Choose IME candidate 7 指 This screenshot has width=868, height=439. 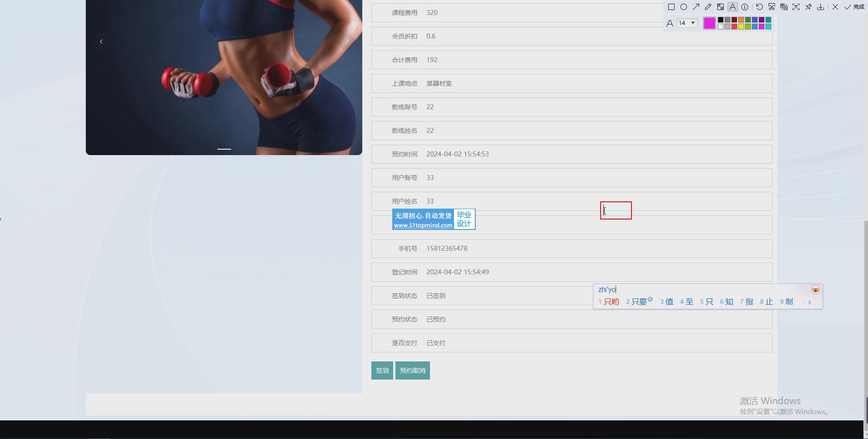point(746,302)
